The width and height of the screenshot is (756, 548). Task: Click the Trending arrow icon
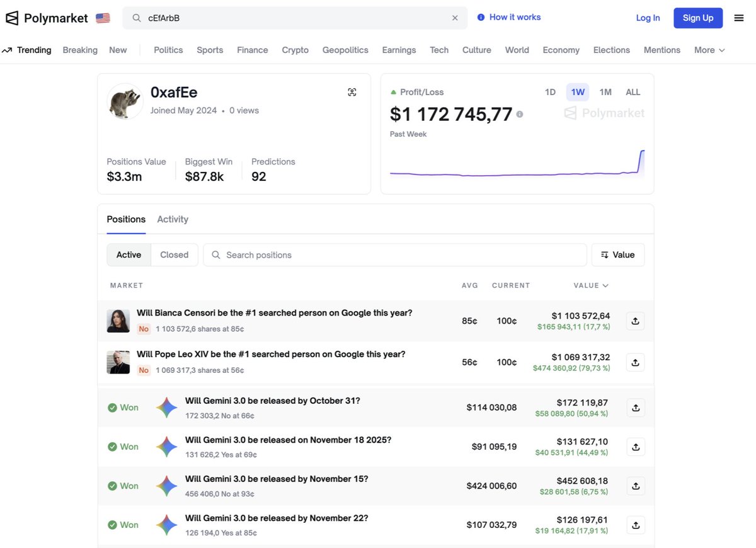(7, 50)
